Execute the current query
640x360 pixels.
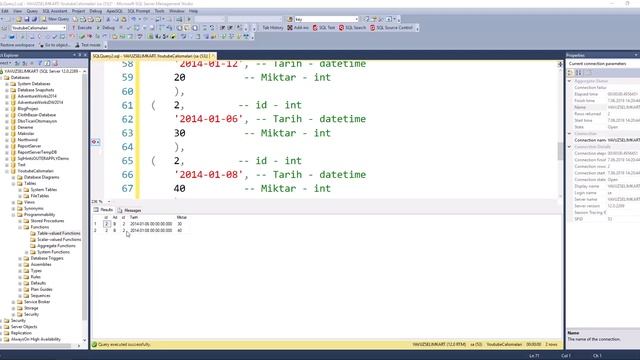[82, 28]
